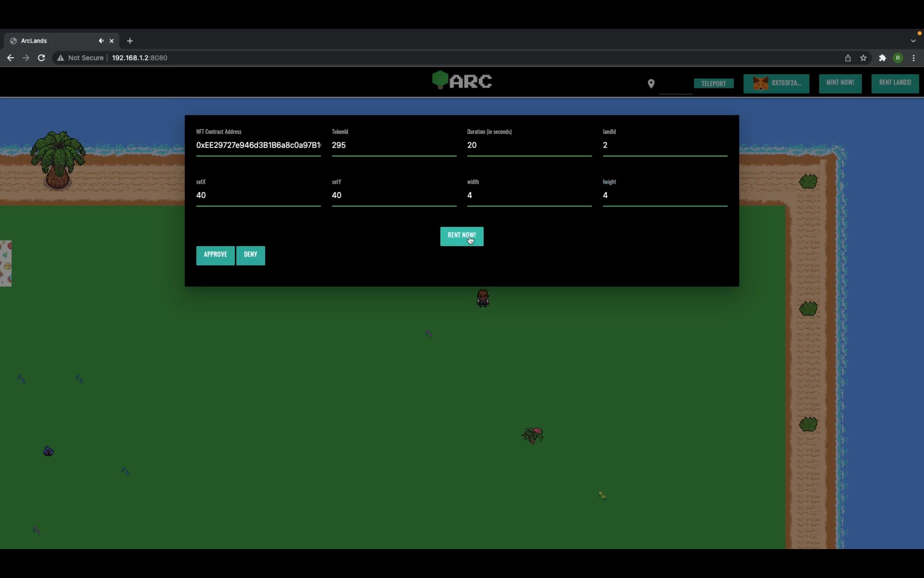The height and width of the screenshot is (578, 924).
Task: Edit the landId field
Action: click(x=665, y=145)
